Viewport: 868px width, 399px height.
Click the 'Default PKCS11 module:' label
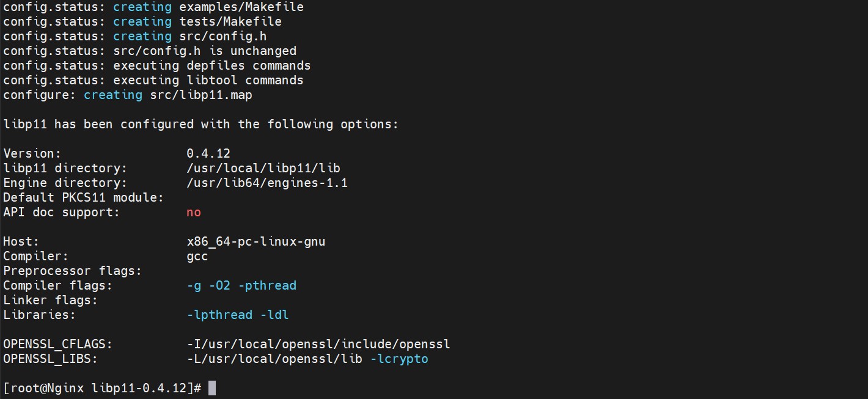[x=84, y=197]
